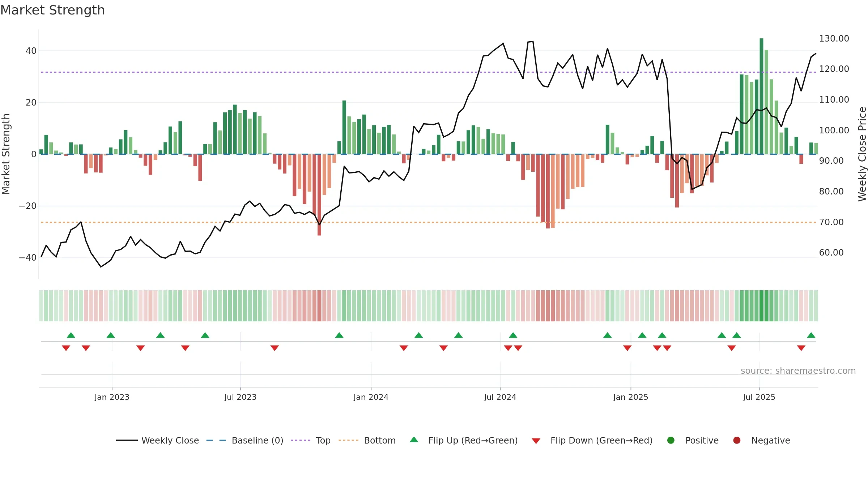Screen dimensions: 868x488
Task: Click the black Weekly Close legend line
Action: coord(127,440)
